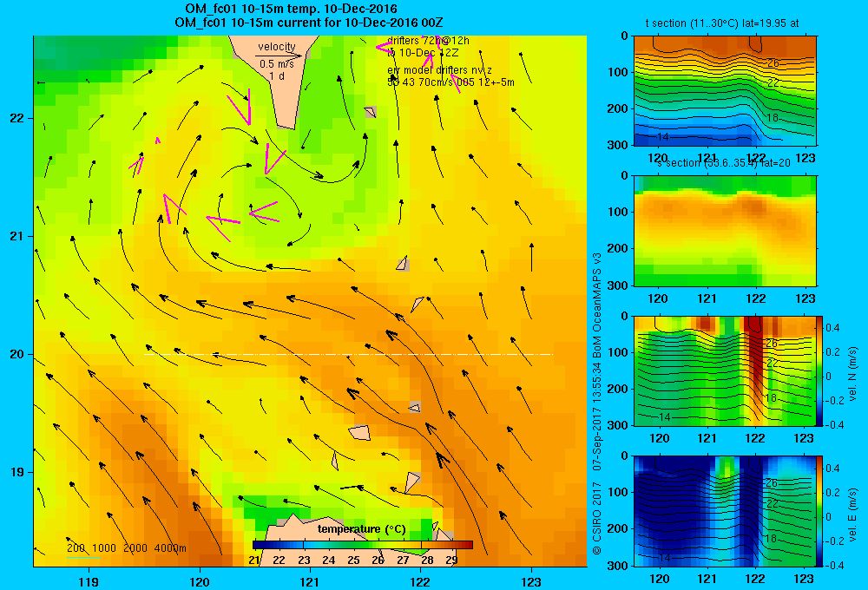Click the 's section (33.6..35.4) lat=20' title
The width and height of the screenshot is (868, 590).
[723, 163]
